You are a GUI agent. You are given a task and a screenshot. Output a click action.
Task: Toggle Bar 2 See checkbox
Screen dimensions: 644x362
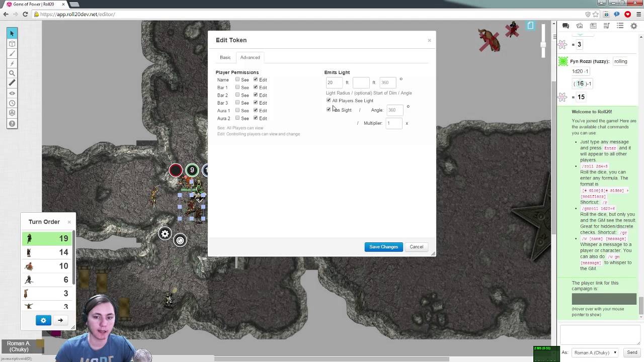[237, 95]
